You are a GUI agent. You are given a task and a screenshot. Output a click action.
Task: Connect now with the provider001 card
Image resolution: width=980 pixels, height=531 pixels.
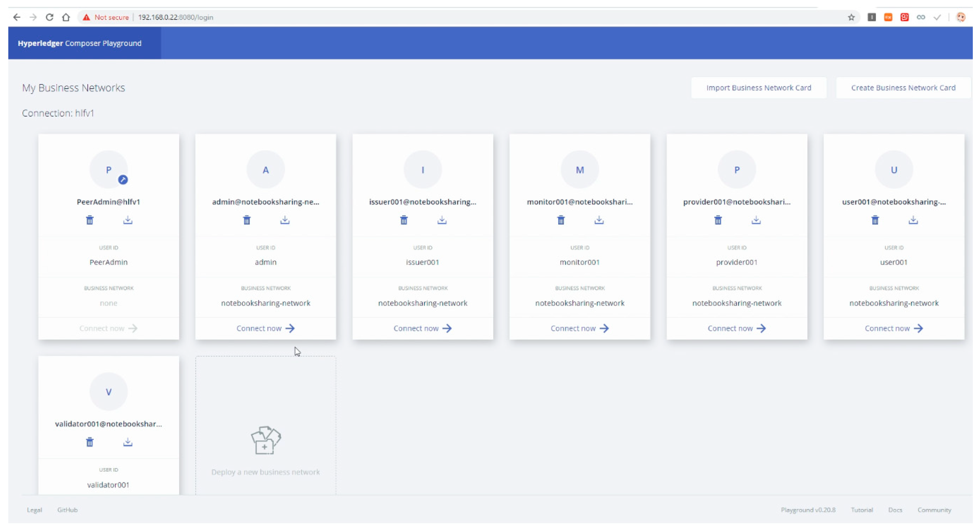coord(737,328)
